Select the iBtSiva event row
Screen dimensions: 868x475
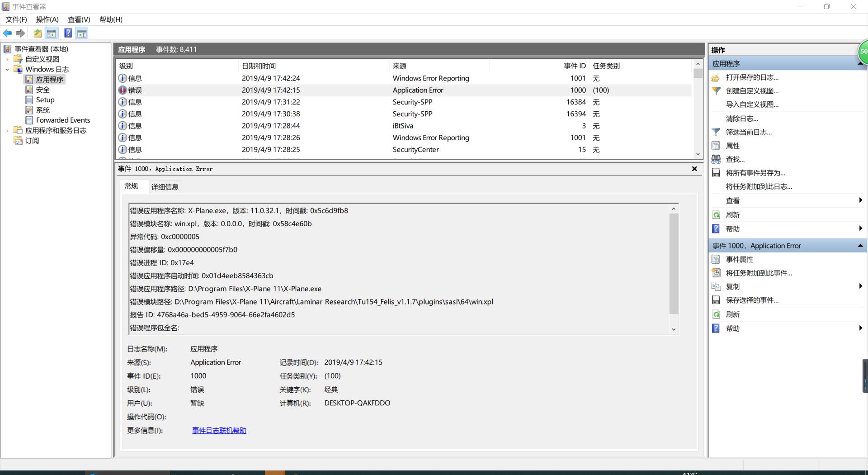point(404,126)
